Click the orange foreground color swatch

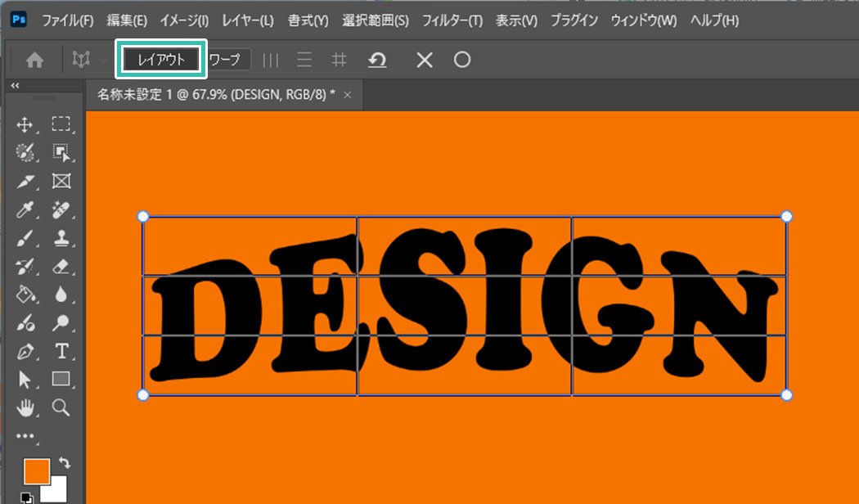[35, 471]
